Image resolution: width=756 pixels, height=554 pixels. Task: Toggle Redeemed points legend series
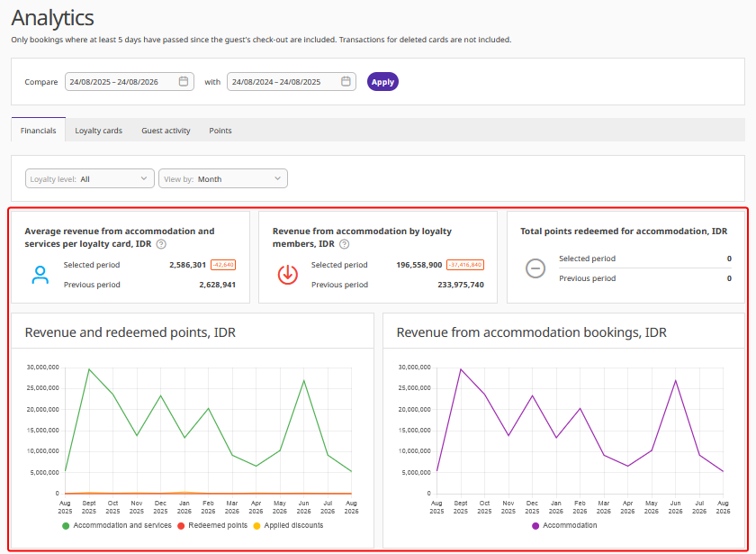[212, 525]
